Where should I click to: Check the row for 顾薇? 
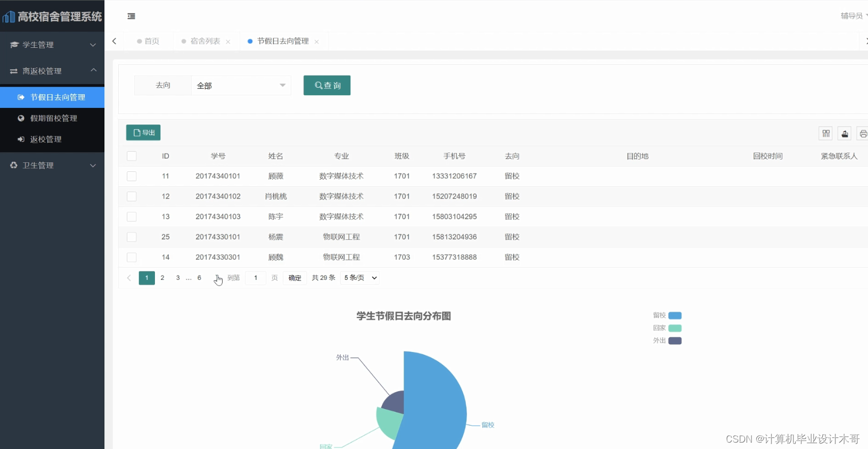pyautogui.click(x=132, y=176)
